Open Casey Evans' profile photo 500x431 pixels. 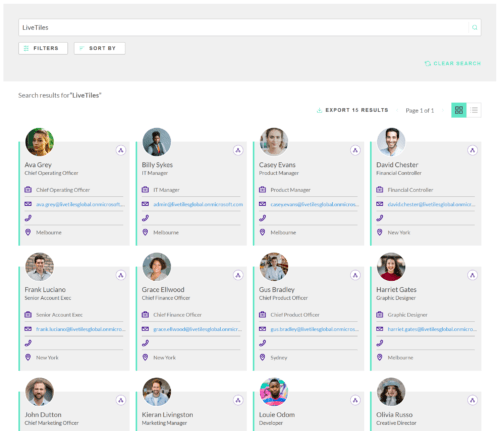pyautogui.click(x=274, y=142)
